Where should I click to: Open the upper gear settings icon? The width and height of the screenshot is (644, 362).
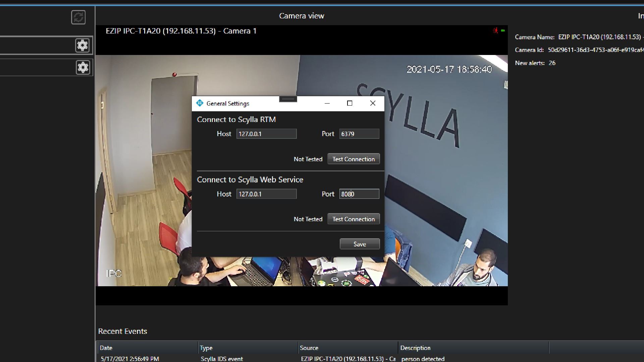(x=83, y=45)
